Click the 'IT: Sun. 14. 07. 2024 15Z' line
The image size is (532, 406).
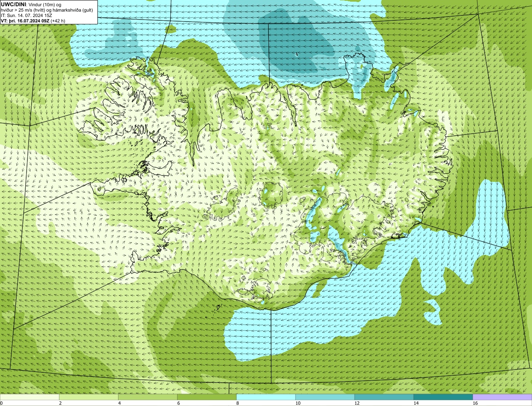tap(27, 15)
